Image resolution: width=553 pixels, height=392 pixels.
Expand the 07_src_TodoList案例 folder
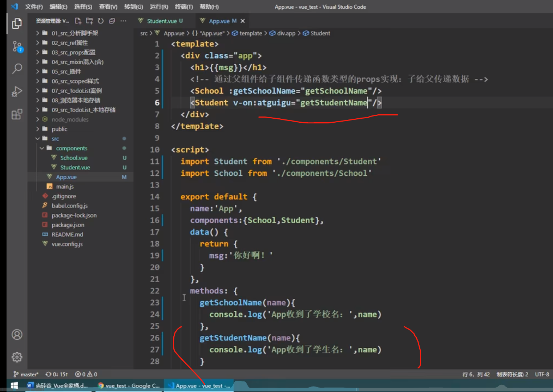[76, 91]
